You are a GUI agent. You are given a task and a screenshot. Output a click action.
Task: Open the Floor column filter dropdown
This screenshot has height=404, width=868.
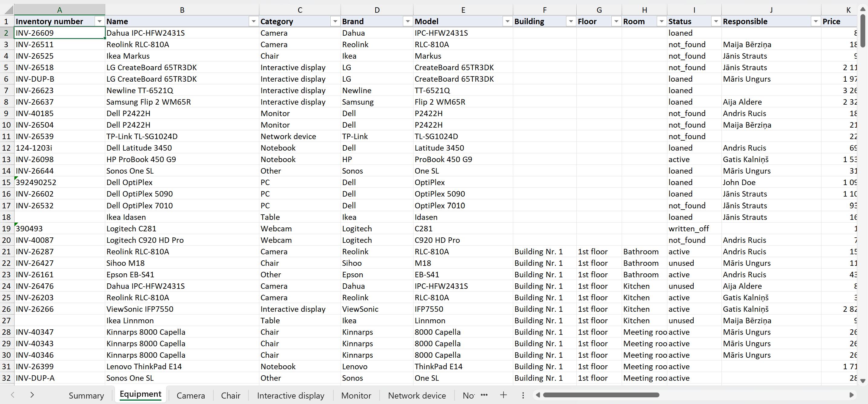click(x=616, y=21)
